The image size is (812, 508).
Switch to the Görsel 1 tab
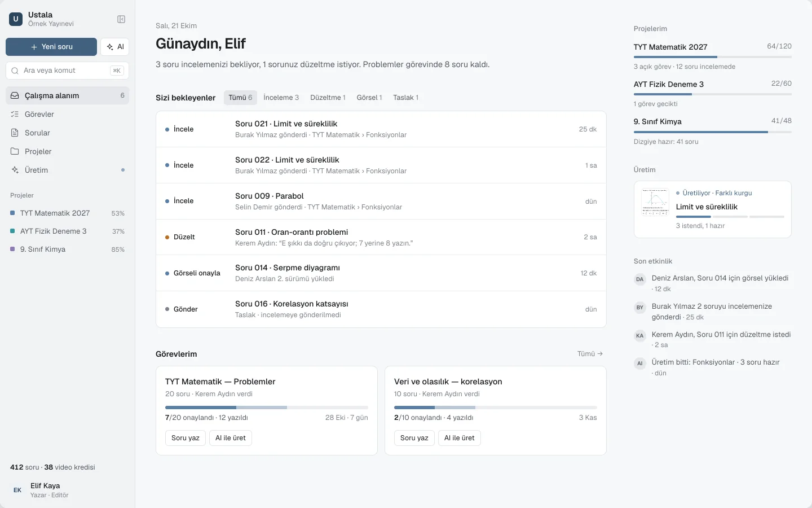pyautogui.click(x=369, y=98)
